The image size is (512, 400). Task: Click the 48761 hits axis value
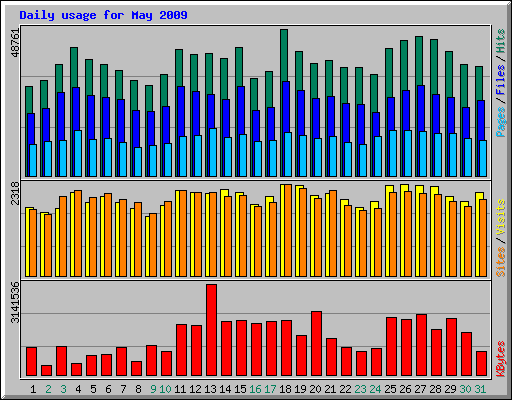(x=15, y=43)
